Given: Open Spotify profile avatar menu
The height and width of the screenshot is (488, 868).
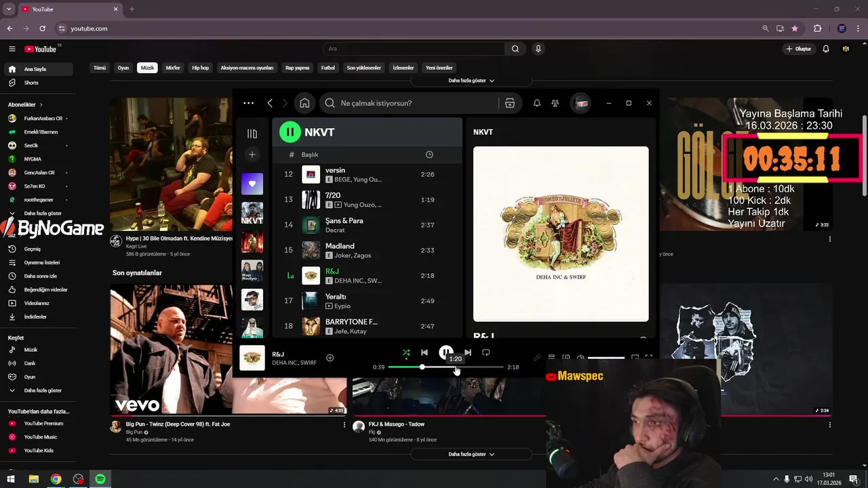Looking at the screenshot, I should 580,103.
